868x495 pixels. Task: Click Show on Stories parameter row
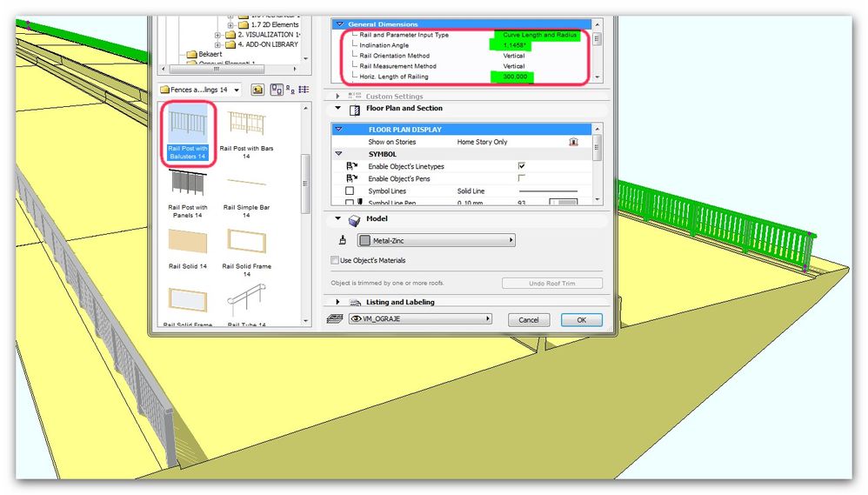(x=462, y=142)
